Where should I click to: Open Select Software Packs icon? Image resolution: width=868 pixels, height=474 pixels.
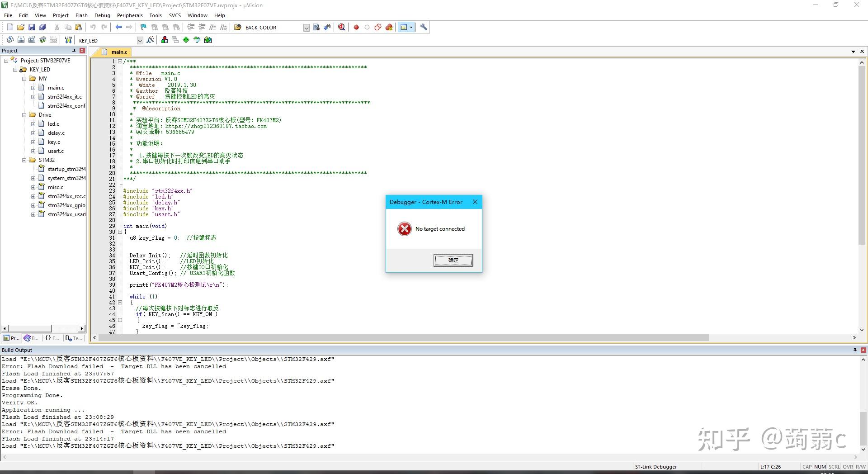coord(197,40)
